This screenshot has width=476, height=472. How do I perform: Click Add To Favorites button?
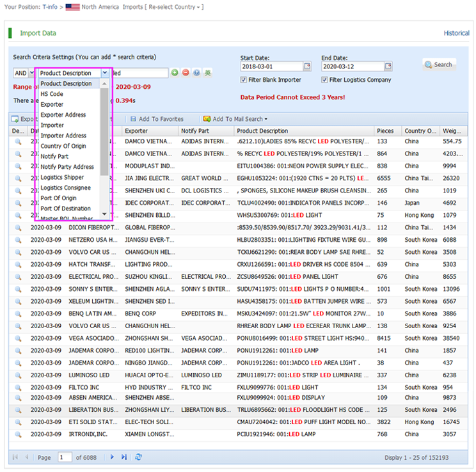point(157,119)
